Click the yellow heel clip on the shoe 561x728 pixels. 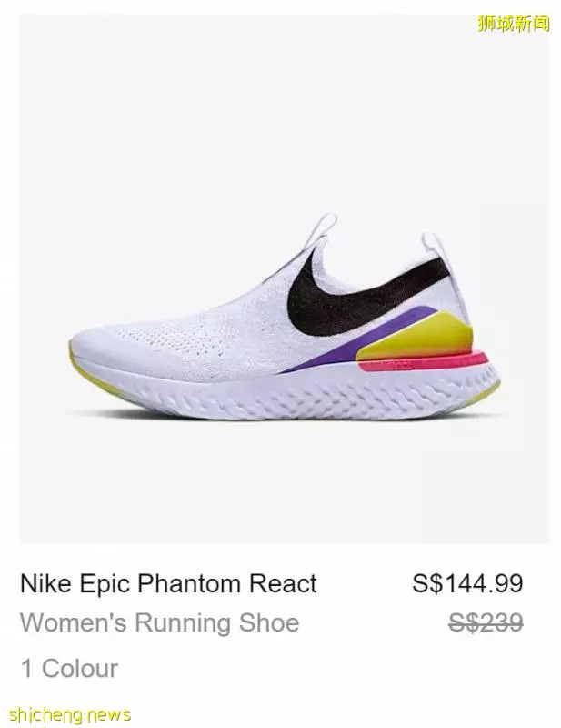coord(417,337)
